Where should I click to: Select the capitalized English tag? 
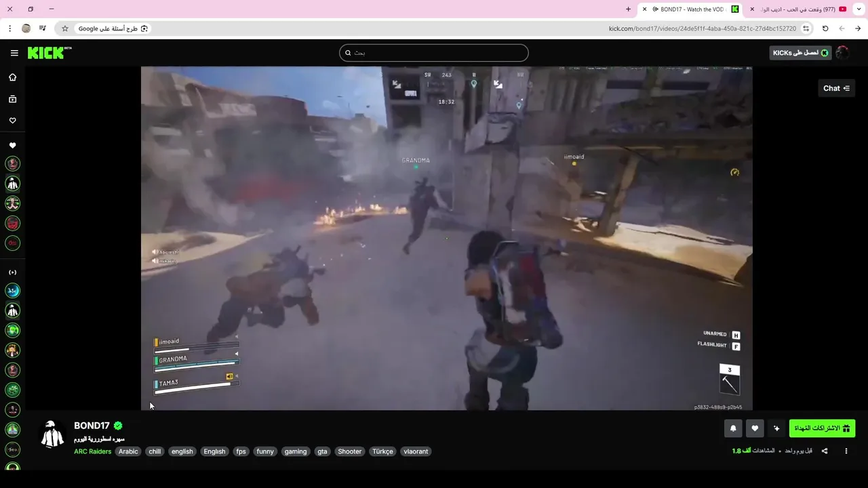pyautogui.click(x=214, y=451)
